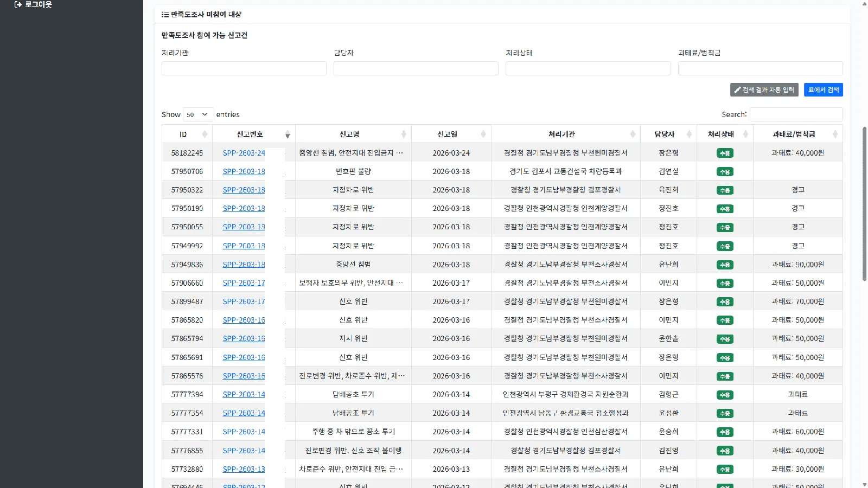Click handler name 김형근 cell
This screenshot has height=488, width=868.
coord(668,394)
